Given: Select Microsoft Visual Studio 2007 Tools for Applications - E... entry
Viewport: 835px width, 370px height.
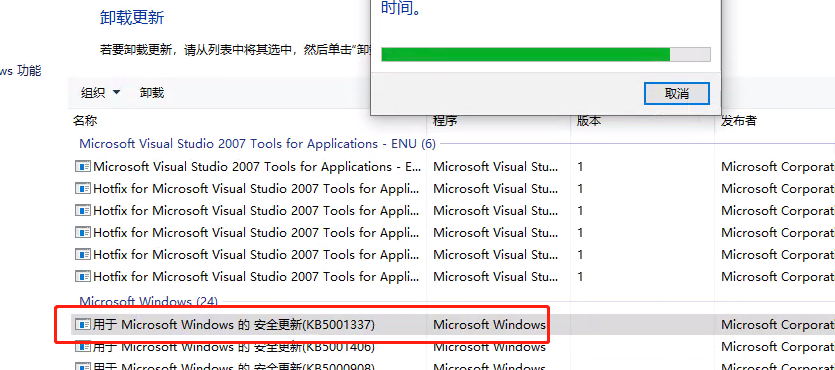Looking at the screenshot, I should pyautogui.click(x=257, y=167).
